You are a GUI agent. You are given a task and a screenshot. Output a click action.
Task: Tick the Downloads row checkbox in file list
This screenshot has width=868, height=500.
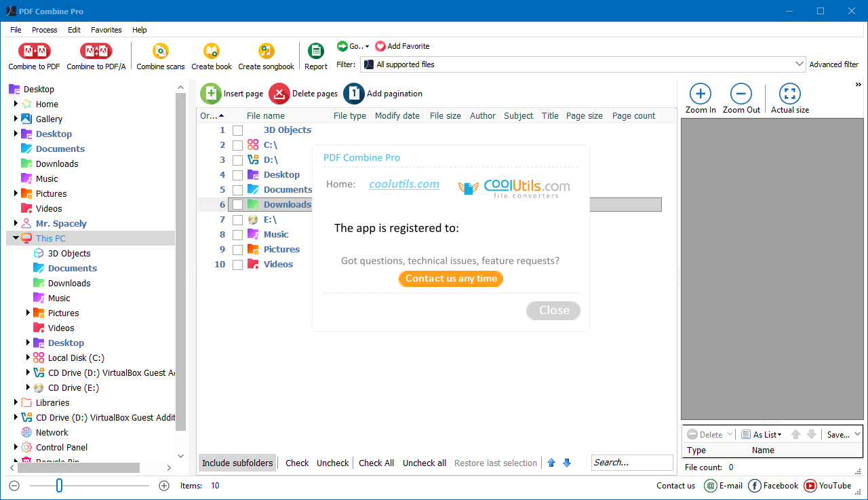(237, 205)
